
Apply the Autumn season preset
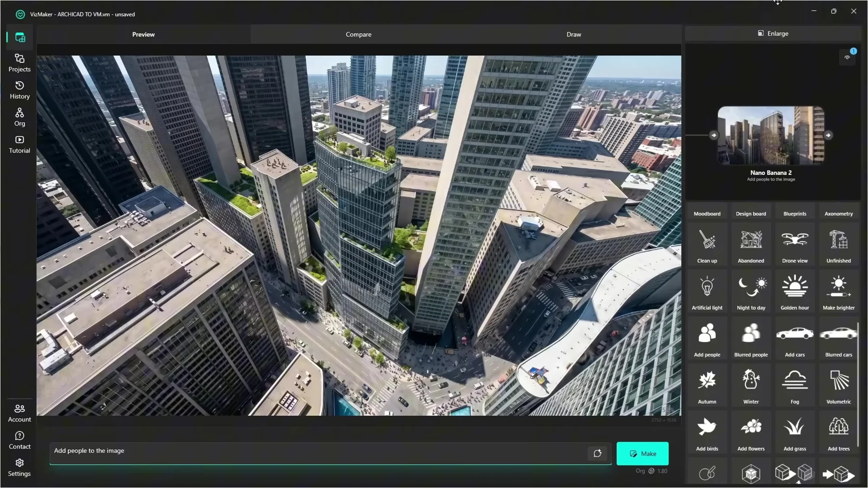(x=707, y=385)
